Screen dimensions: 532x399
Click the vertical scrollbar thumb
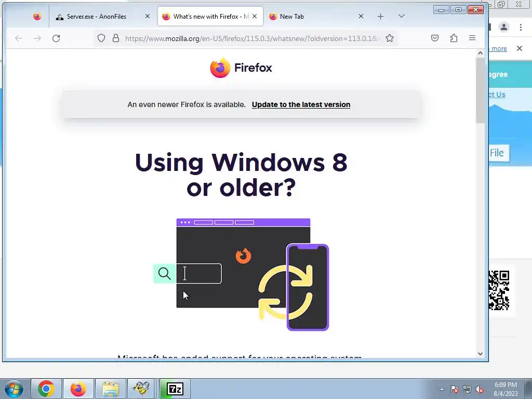tap(480, 90)
